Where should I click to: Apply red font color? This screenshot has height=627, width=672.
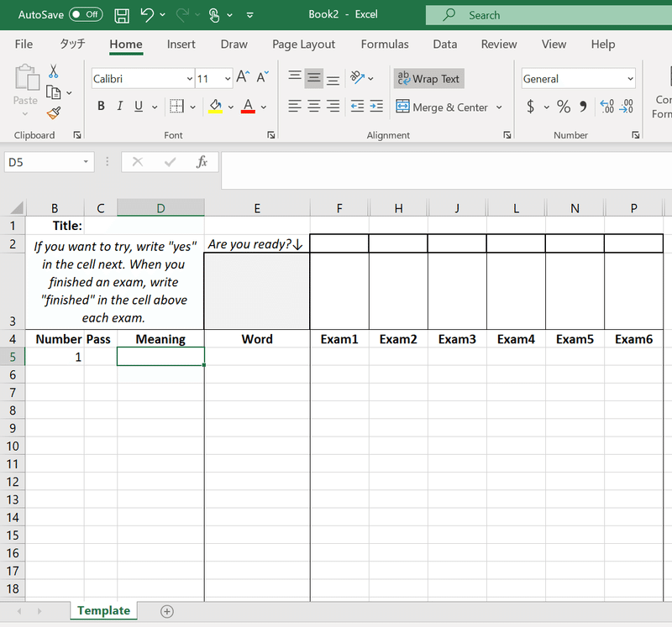pyautogui.click(x=248, y=106)
